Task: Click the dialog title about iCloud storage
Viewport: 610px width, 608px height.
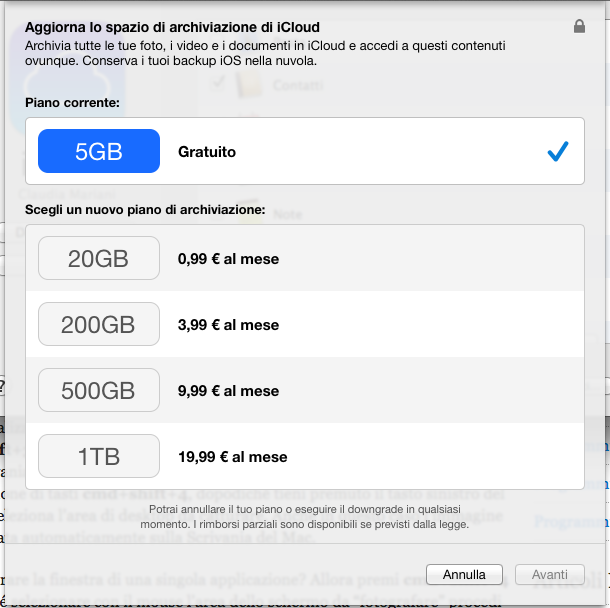Action: [x=172, y=27]
